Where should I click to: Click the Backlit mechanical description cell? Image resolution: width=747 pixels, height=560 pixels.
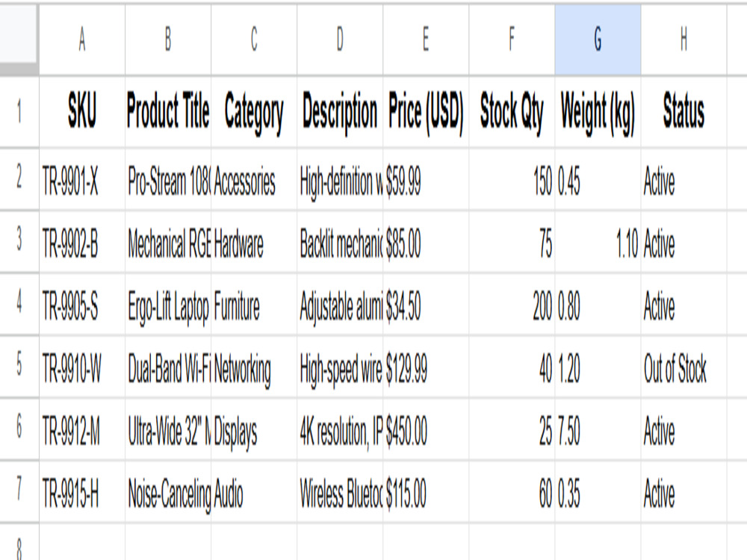pyautogui.click(x=340, y=241)
